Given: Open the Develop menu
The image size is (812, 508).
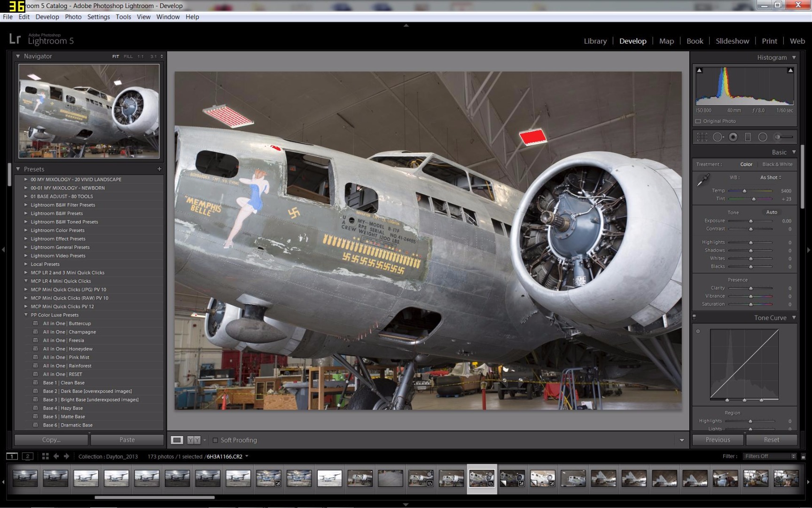Looking at the screenshot, I should click(x=47, y=17).
